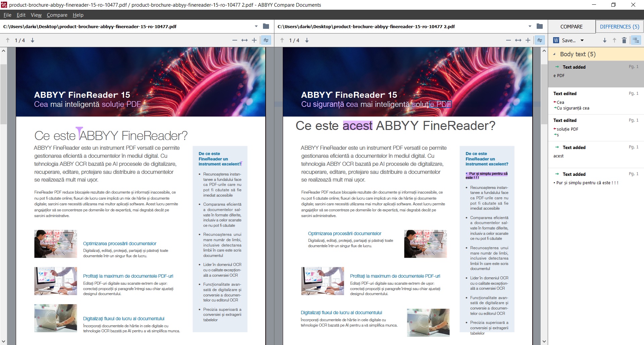
Task: Zoom in on left document pane
Action: tap(254, 40)
